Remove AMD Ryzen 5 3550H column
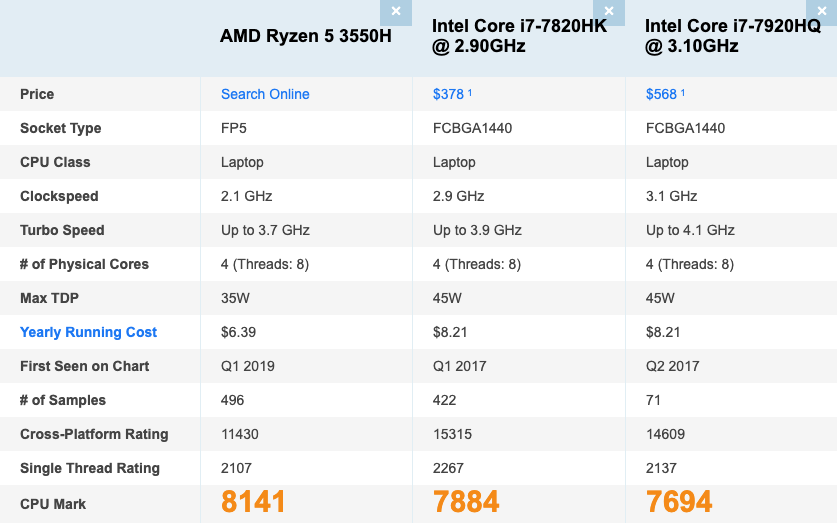Image resolution: width=837 pixels, height=523 pixels. [x=396, y=12]
